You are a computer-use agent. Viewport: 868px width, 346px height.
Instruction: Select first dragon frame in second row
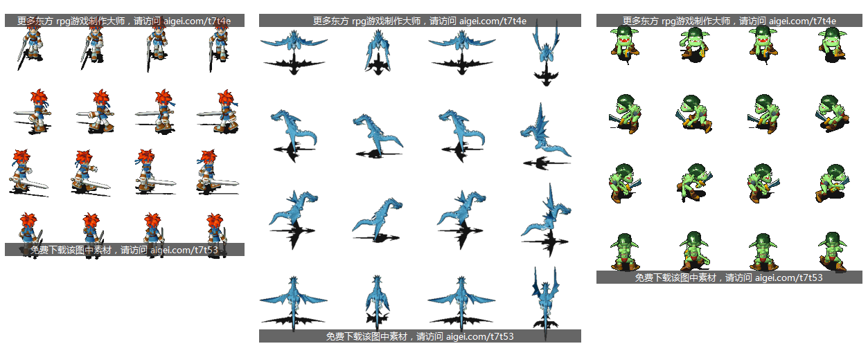click(x=294, y=134)
